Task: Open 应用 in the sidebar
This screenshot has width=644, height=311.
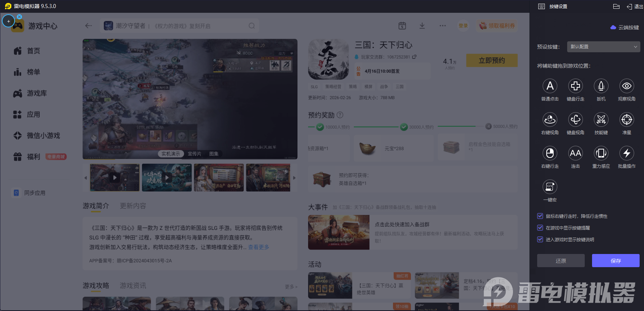Action: (27, 114)
